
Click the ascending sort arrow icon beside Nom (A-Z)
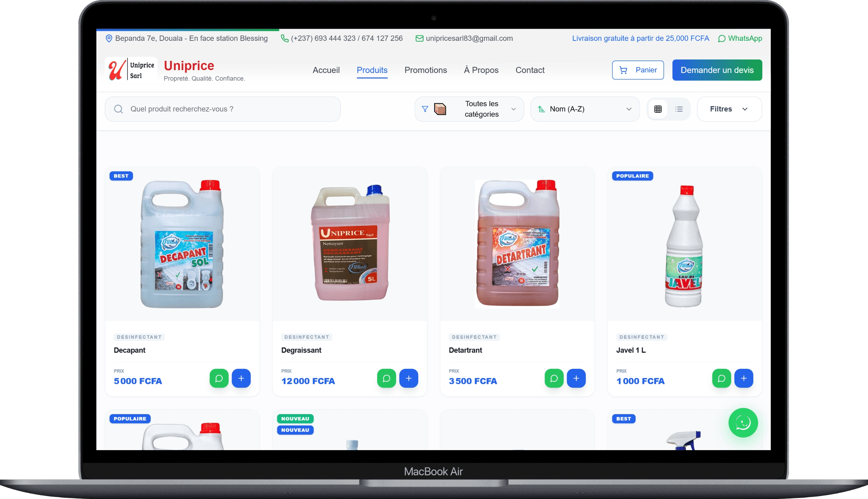(541, 109)
